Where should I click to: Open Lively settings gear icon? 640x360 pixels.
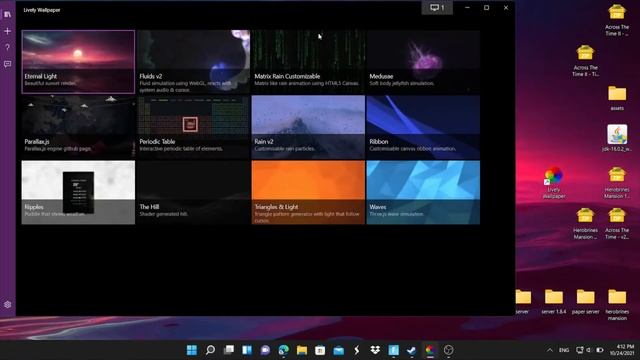tap(7, 304)
